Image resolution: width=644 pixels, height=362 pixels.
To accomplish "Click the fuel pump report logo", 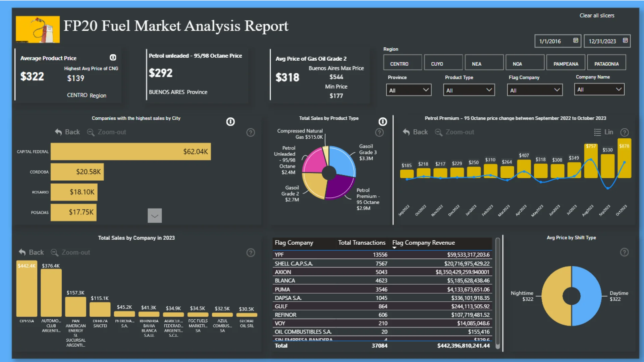I will tap(38, 29).
